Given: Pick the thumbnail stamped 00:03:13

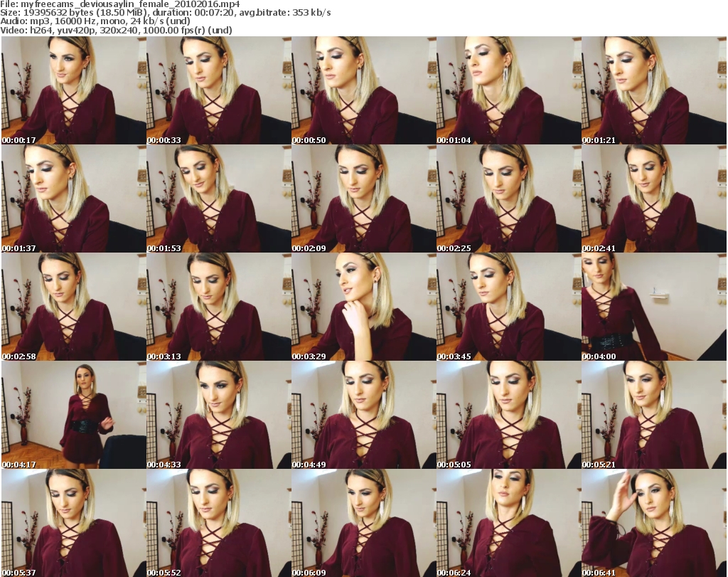Looking at the screenshot, I should (219, 307).
